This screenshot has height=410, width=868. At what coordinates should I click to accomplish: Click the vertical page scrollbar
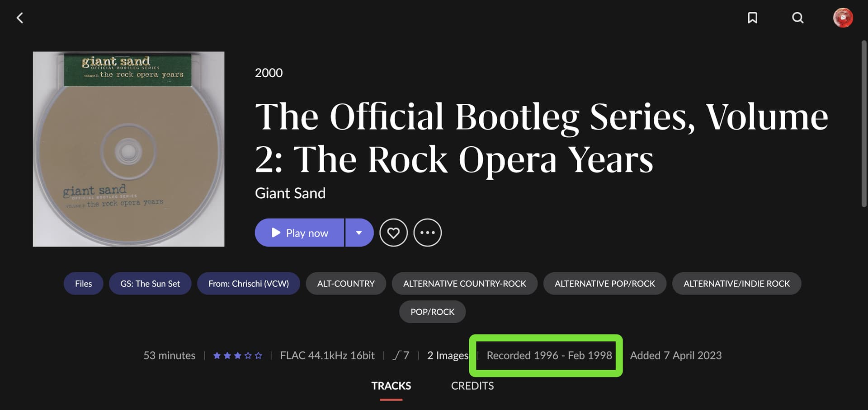tap(864, 124)
